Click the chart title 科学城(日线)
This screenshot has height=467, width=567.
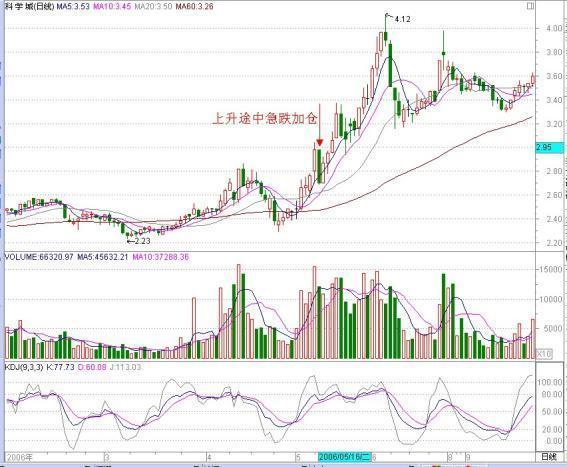click(x=29, y=6)
